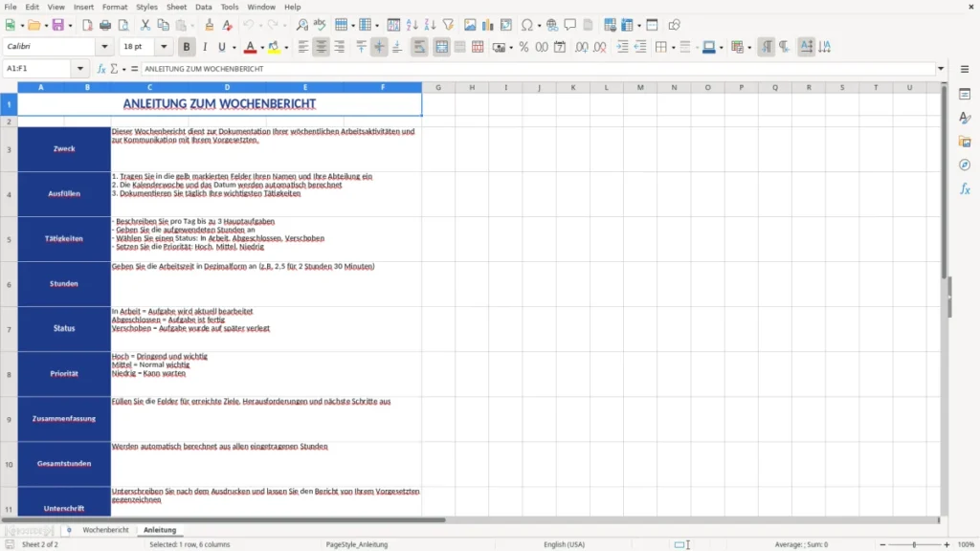Click the Insert image icon

pos(470,25)
